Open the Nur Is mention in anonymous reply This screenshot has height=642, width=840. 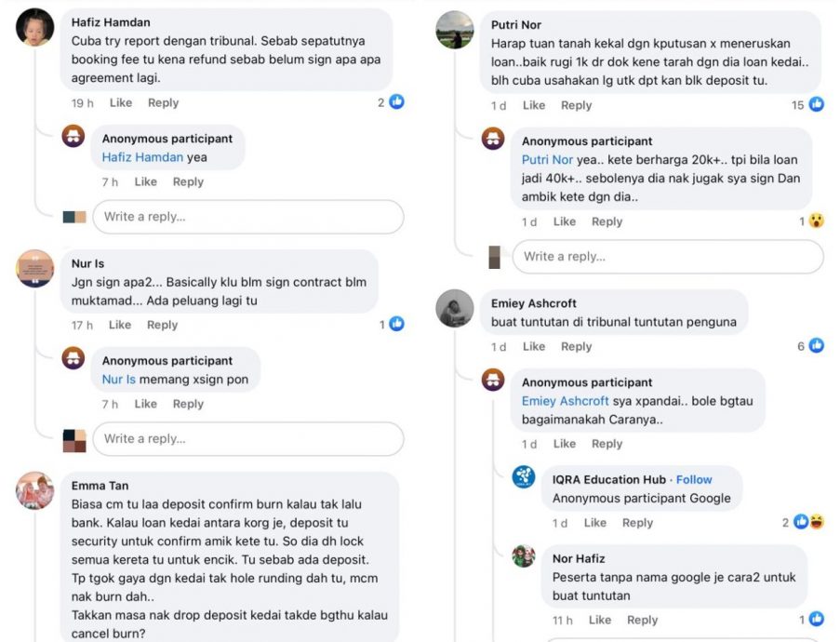119,380
